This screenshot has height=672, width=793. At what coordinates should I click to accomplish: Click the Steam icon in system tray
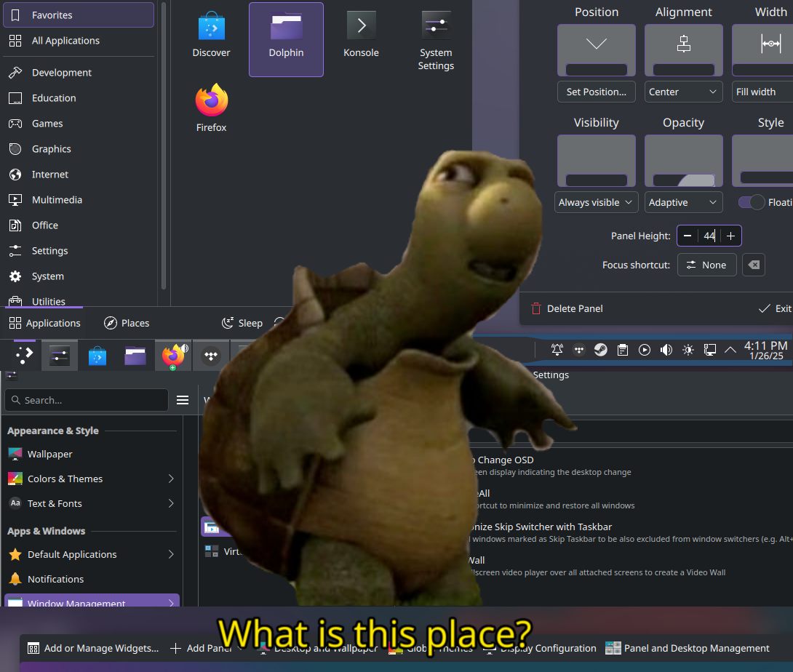click(600, 350)
